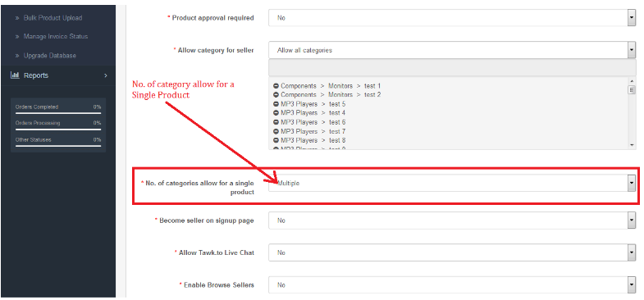Remove Components > Monitors > test 1
The image size is (644, 300).
tap(276, 86)
